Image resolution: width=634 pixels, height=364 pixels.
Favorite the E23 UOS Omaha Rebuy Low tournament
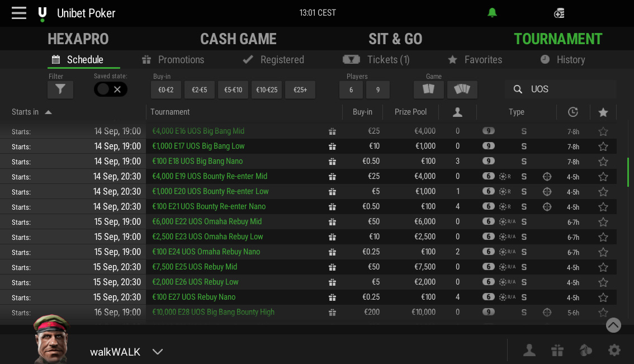coord(603,237)
